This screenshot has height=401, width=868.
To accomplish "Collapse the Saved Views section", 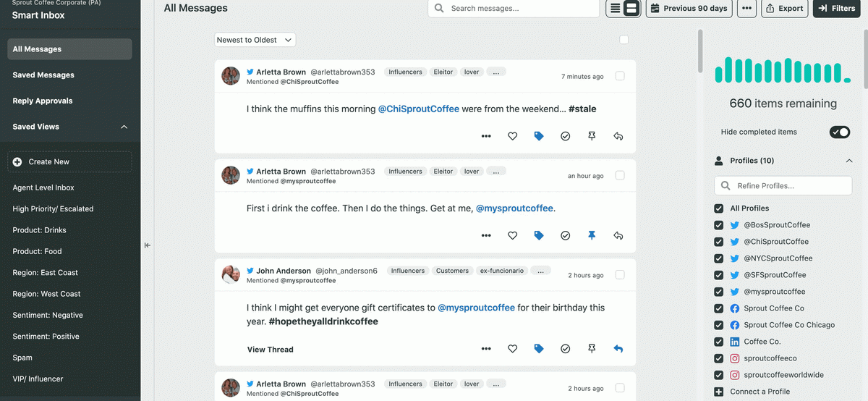I will click(124, 127).
